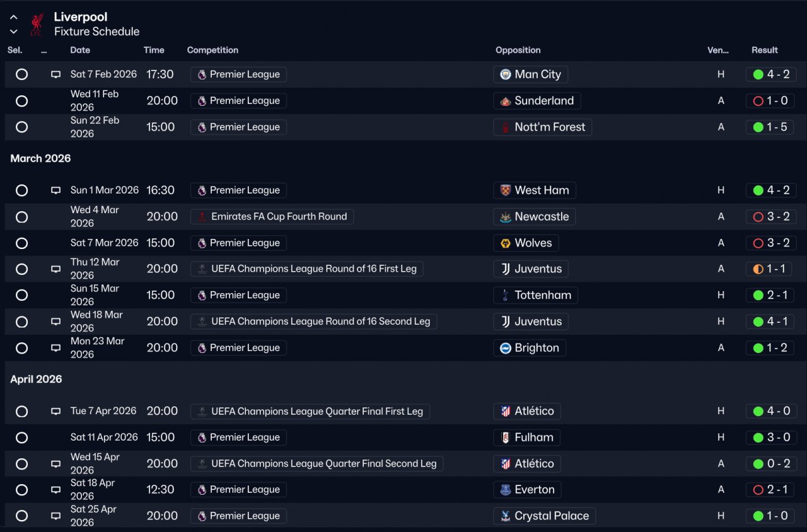
Task: Click the FA Cup trophy icon in the Newcastle row
Action: point(202,217)
